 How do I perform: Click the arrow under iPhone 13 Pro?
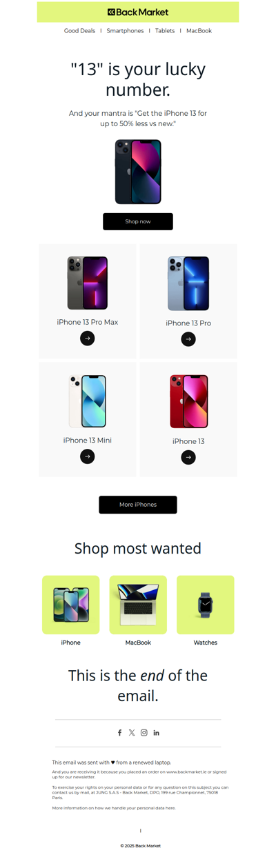point(188,339)
